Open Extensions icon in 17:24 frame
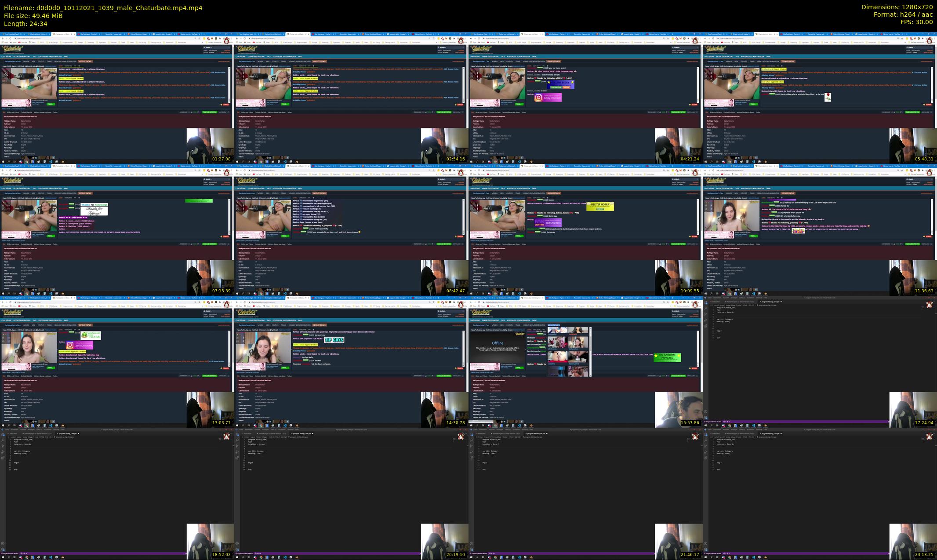 click(x=705, y=326)
